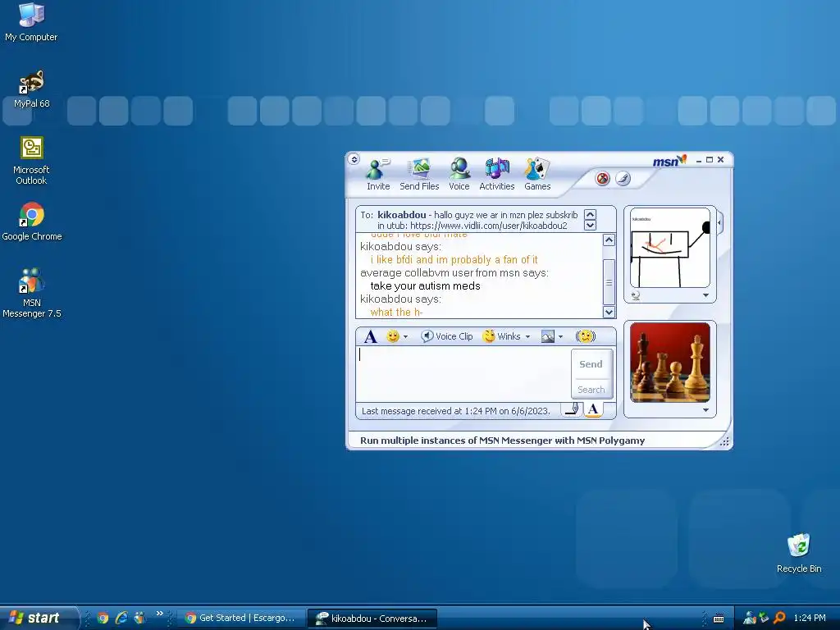This screenshot has height=630, width=840.
Task: Send a nudge with the shaking smiley
Action: pos(586,336)
